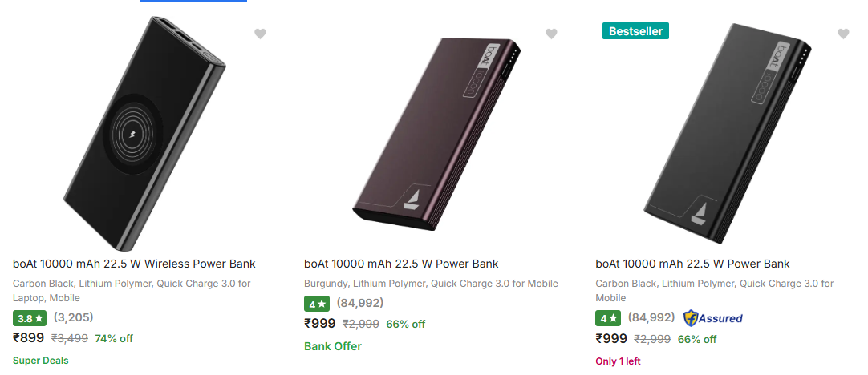Click the ₹899 price of Wireless Power Bank
This screenshot has width=868, height=375.
point(29,338)
